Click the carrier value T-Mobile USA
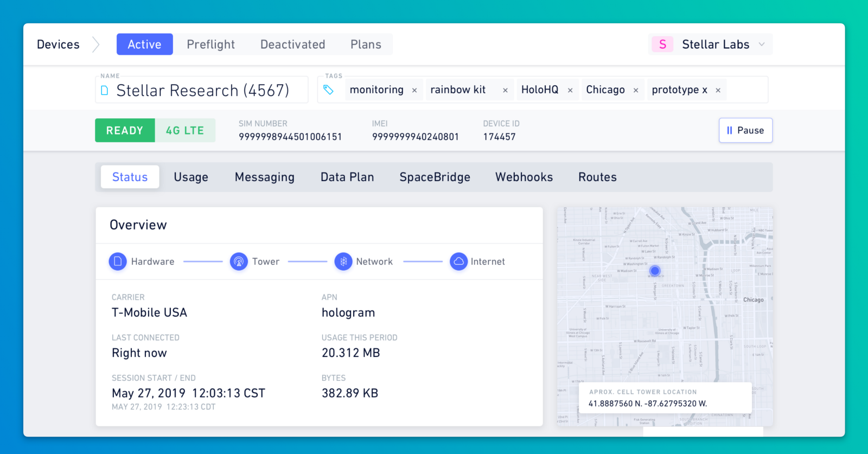Image resolution: width=868 pixels, height=454 pixels. point(149,312)
